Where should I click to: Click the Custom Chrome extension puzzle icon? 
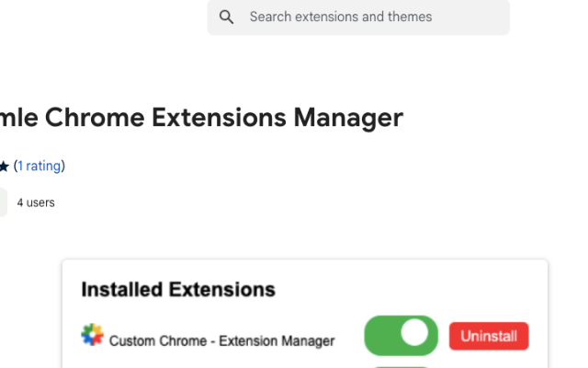(x=92, y=334)
